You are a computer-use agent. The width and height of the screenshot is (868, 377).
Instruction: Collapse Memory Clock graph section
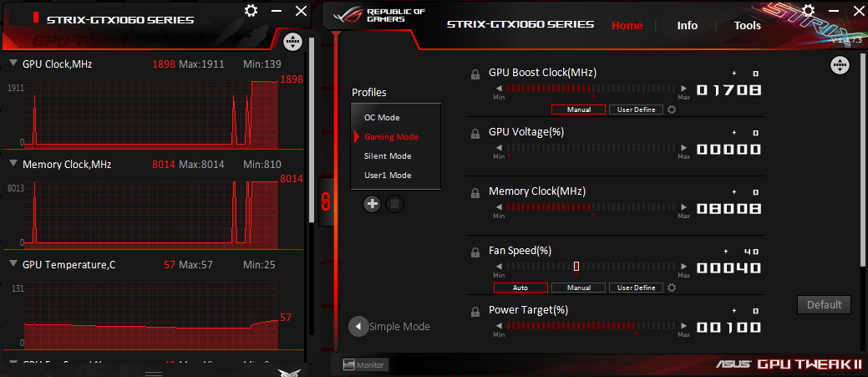pyautogui.click(x=13, y=163)
